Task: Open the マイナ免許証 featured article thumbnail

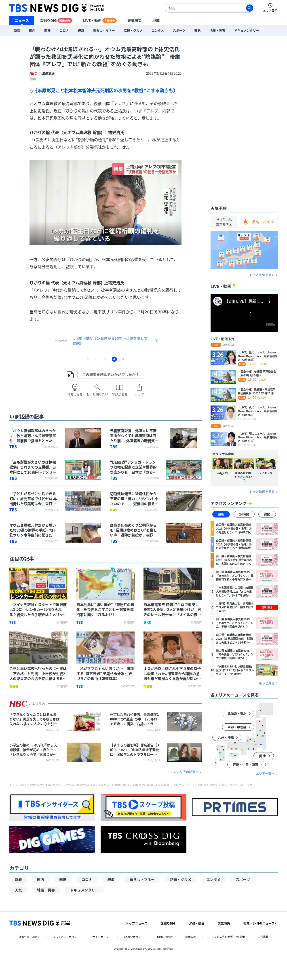Action: (x=38, y=584)
